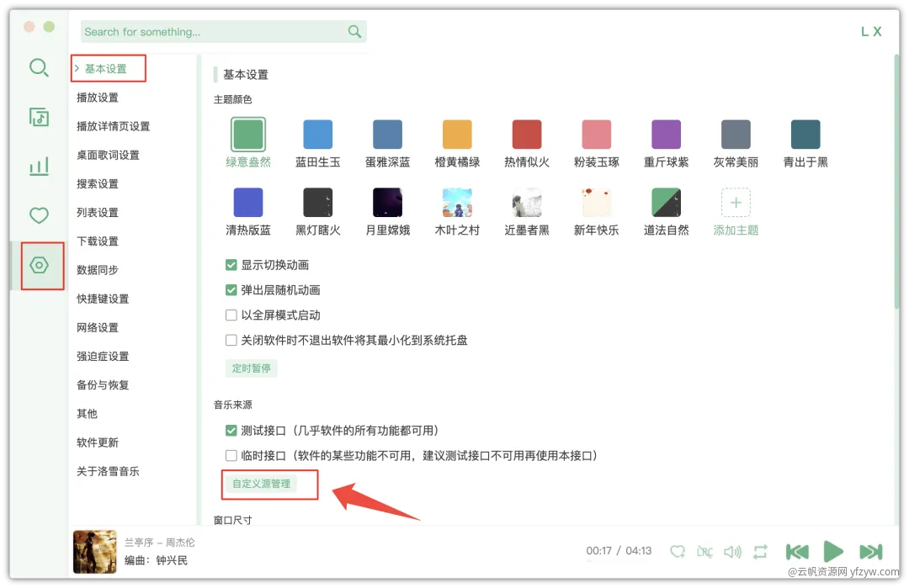Click the hexagon settings icon in sidebar
Image resolution: width=909 pixels, height=588 pixels.
(x=39, y=265)
